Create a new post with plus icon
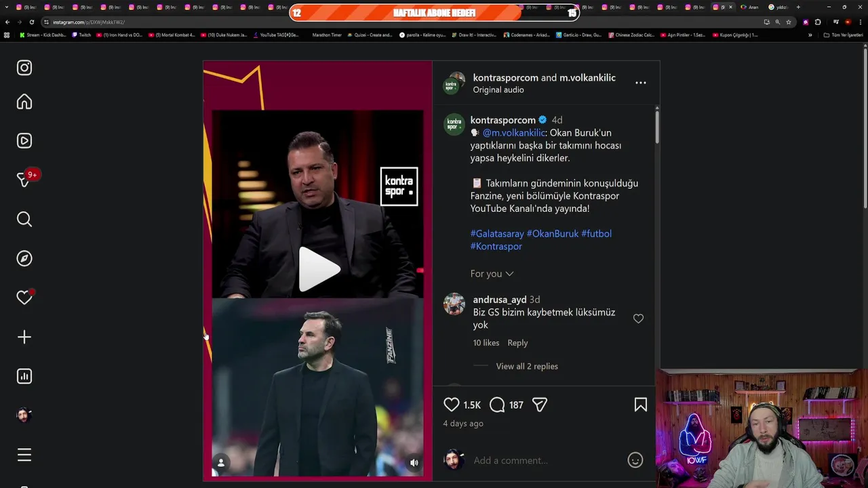 click(24, 337)
